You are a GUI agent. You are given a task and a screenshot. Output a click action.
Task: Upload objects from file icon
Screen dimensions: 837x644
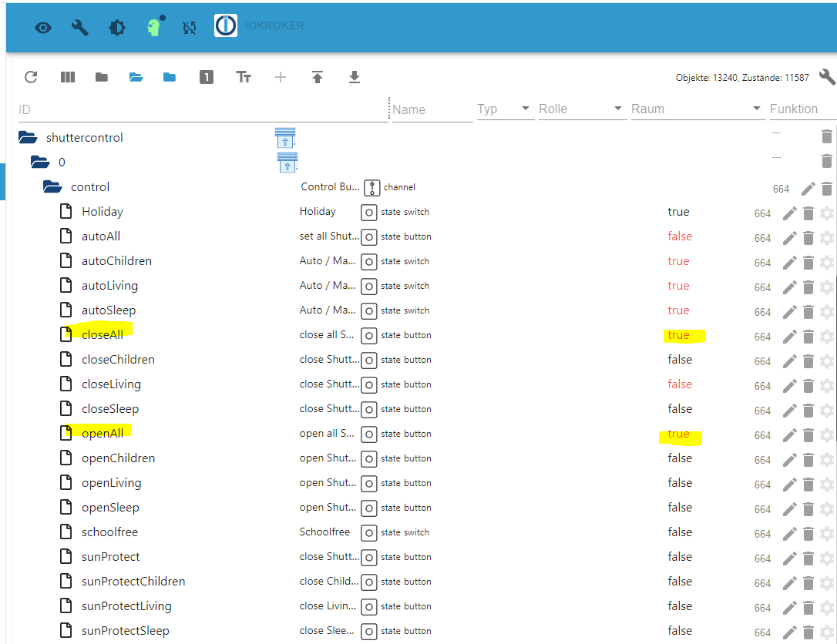click(x=318, y=77)
